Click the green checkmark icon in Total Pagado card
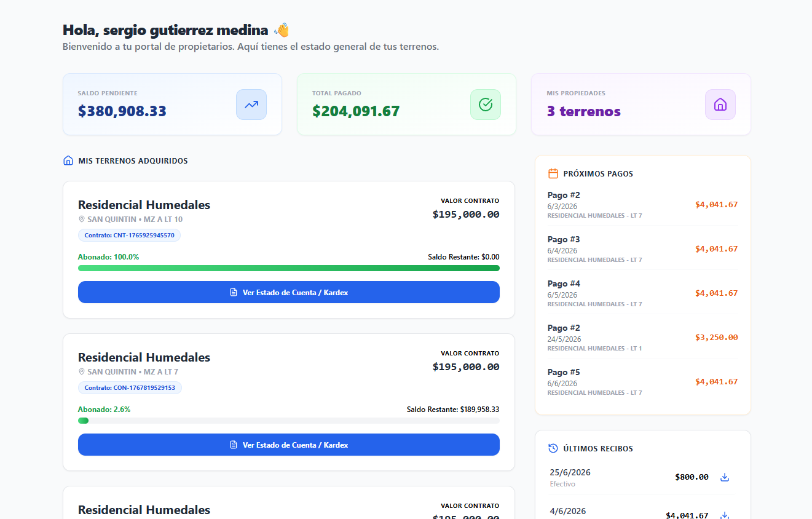 click(486, 105)
